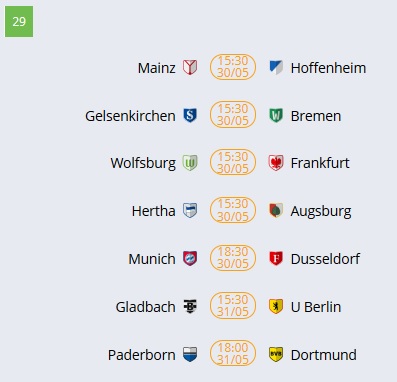This screenshot has width=397, height=382.
Task: Open the Frankfurt eagle crest
Action: [276, 163]
